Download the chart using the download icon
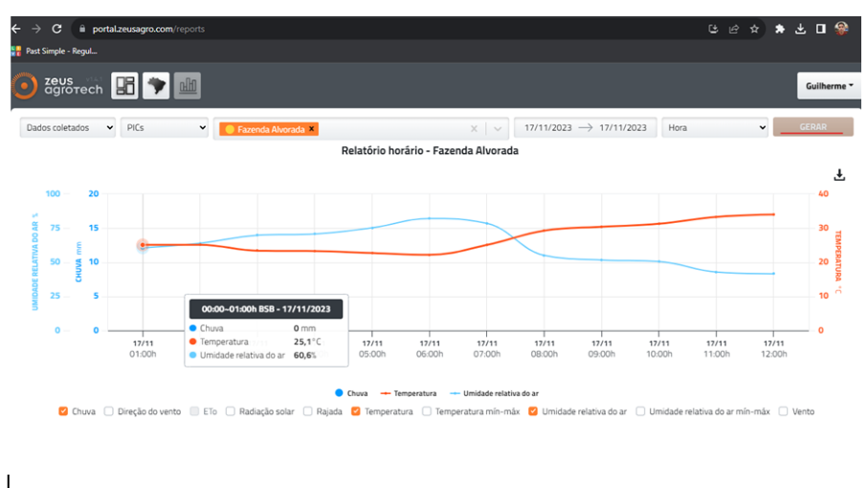868x488 pixels. pyautogui.click(x=839, y=175)
